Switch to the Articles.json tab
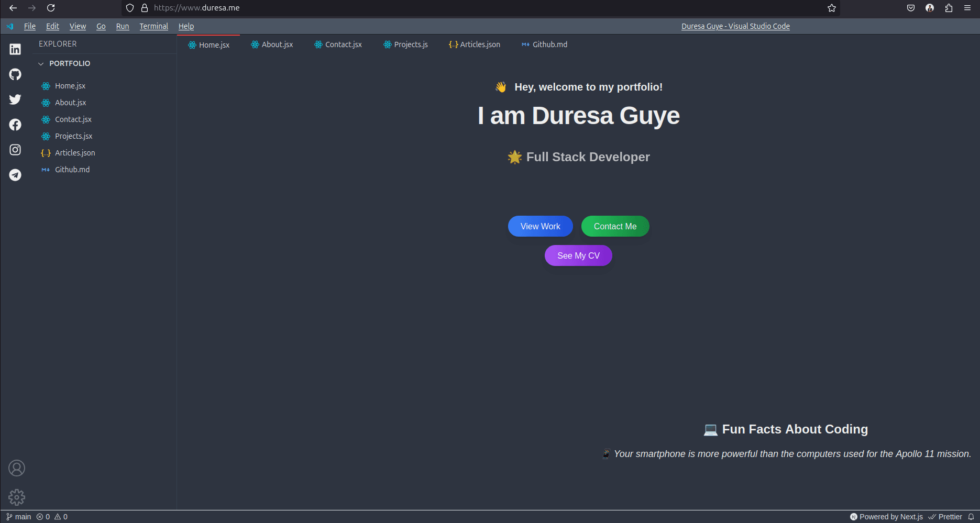980x523 pixels. point(475,44)
